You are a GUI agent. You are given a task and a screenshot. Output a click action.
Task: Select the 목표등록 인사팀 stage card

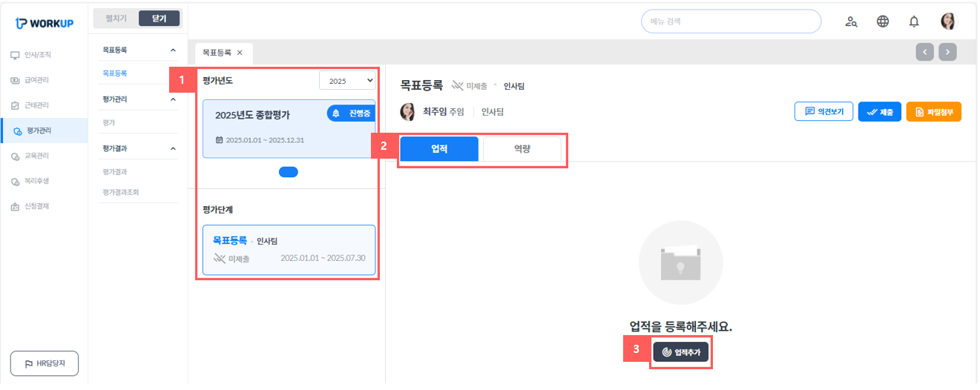coord(289,250)
